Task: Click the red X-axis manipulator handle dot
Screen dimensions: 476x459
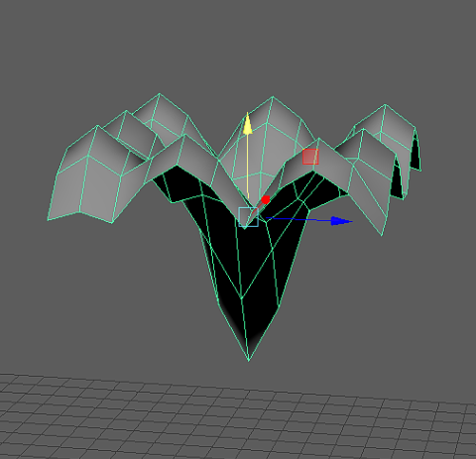Action: coord(266,200)
